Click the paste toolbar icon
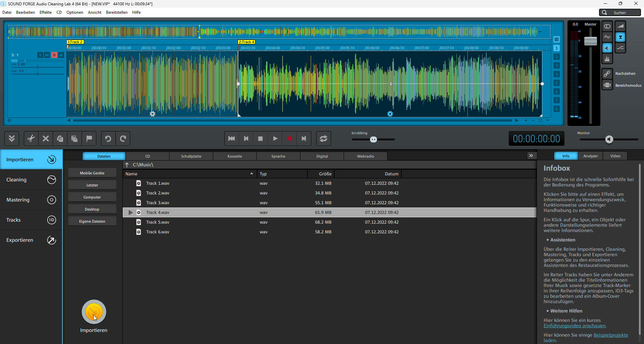Image resolution: width=644 pixels, height=344 pixels. click(x=75, y=138)
